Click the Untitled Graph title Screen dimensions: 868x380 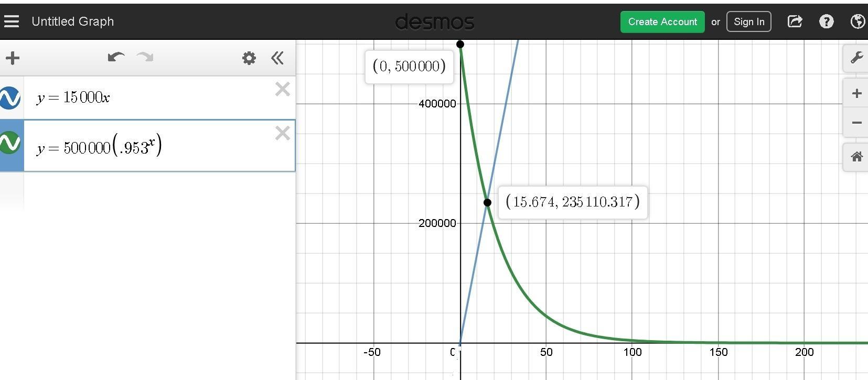(x=73, y=21)
